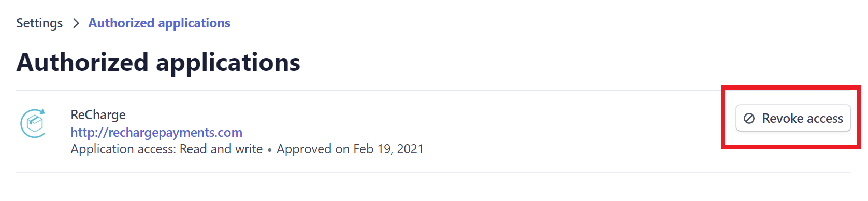Click the divider line below the ReCharge row
This screenshot has width=868, height=201.
click(433, 173)
